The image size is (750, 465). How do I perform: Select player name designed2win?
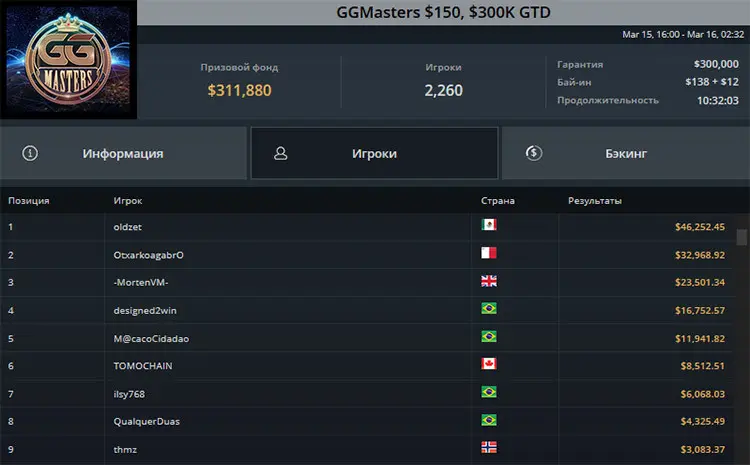point(145,310)
